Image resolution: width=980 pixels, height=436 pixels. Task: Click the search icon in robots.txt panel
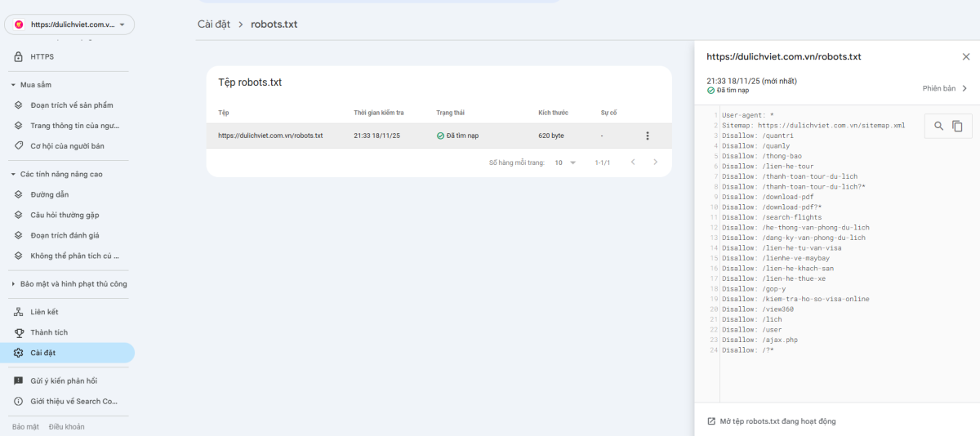coord(938,127)
